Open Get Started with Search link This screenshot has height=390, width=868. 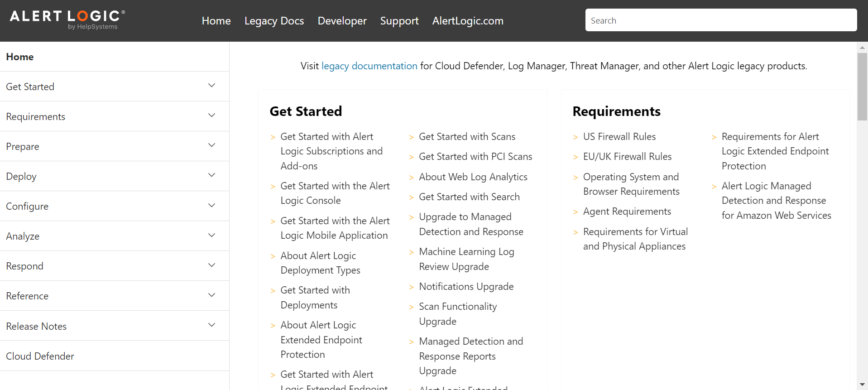pyautogui.click(x=470, y=197)
